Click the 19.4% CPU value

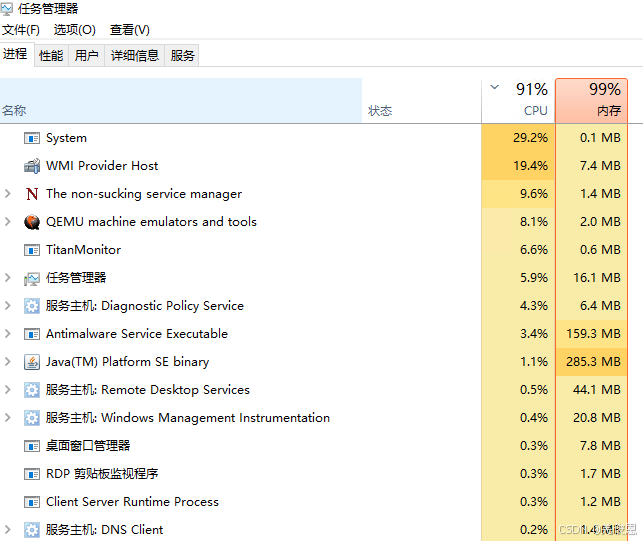tap(530, 166)
